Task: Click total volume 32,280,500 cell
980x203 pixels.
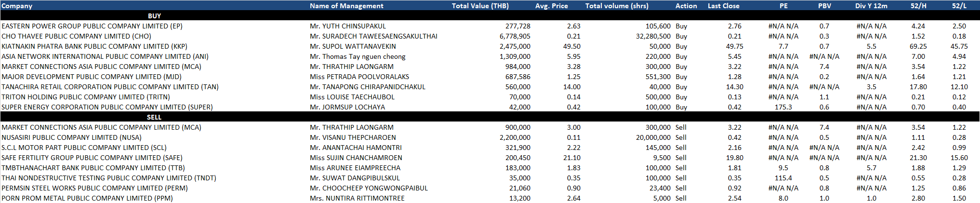Action: 653,36
